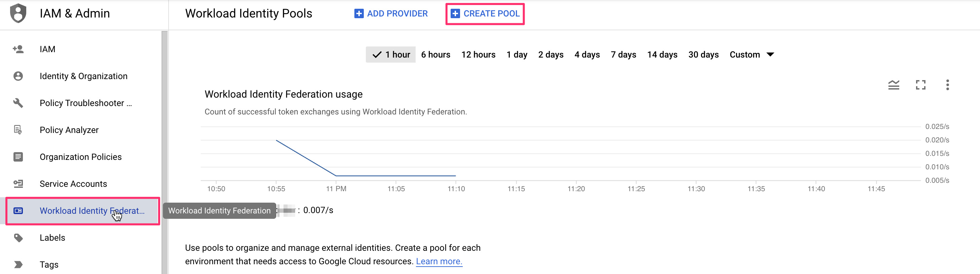Image resolution: width=980 pixels, height=274 pixels.
Task: Click the Policy Troubleshooter wrench icon
Action: 18,103
